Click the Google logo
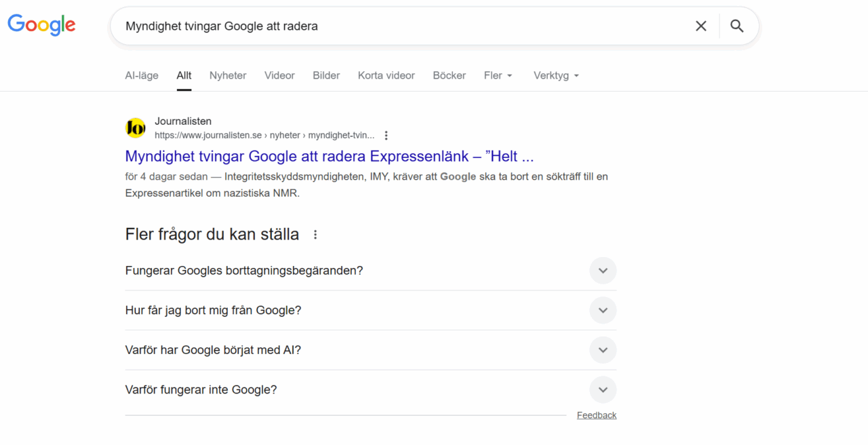 click(x=41, y=25)
